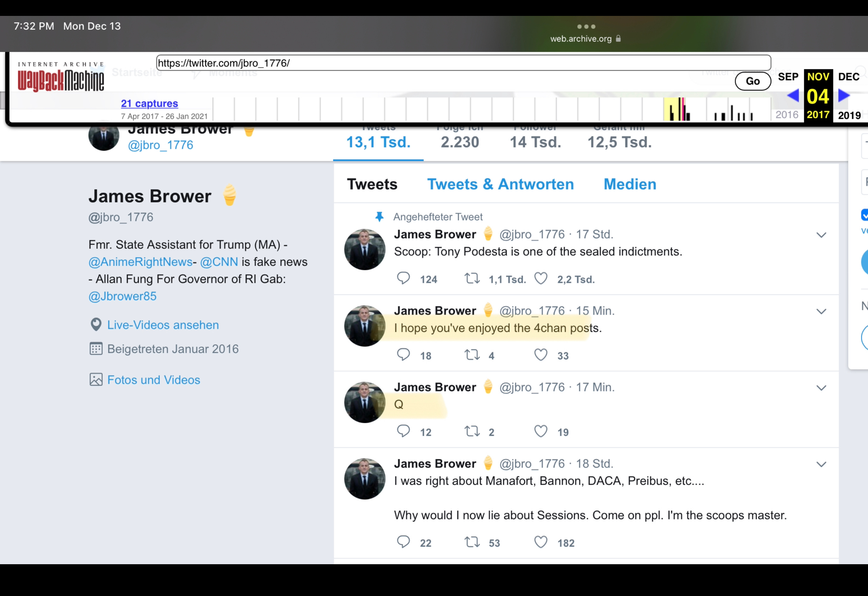Select the SEP month label
The image size is (868, 596).
[x=788, y=77]
